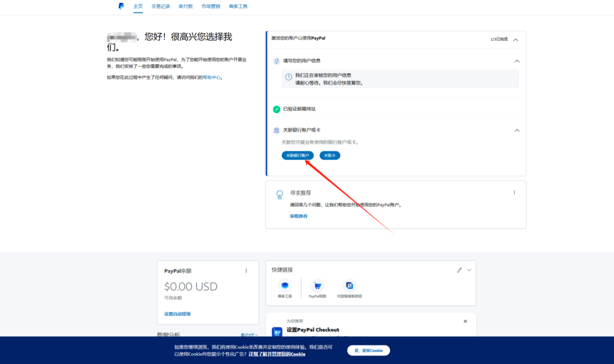
Task: Click the green checkmark beside 已验证邮箱地址
Action: (x=276, y=110)
